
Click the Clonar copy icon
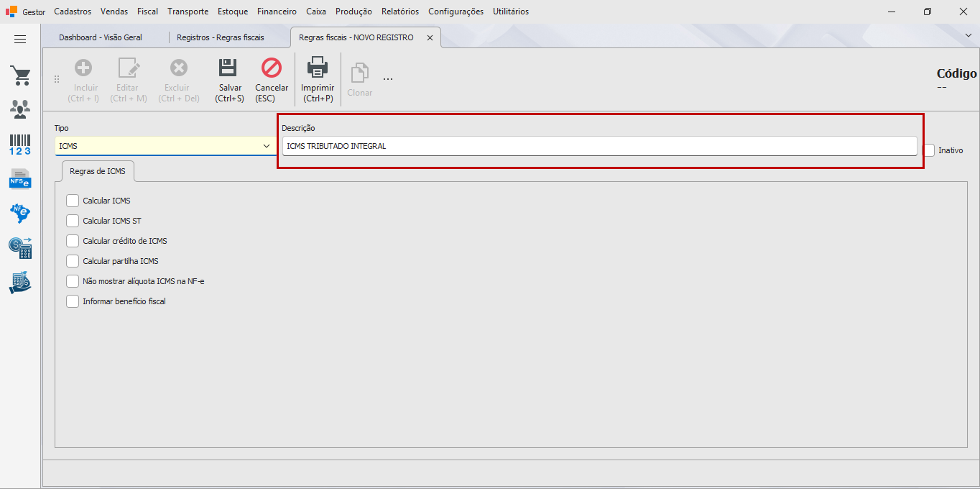[x=359, y=73]
